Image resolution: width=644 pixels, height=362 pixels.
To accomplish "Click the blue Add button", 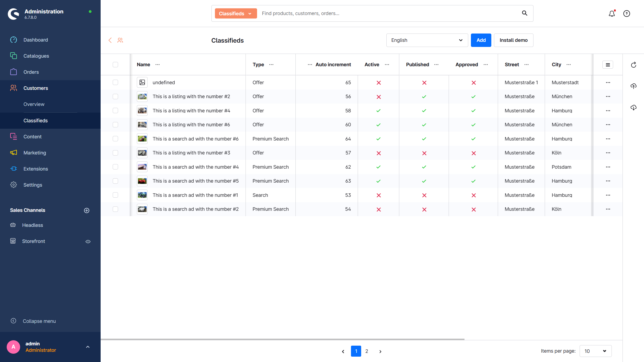I will coord(481,40).
